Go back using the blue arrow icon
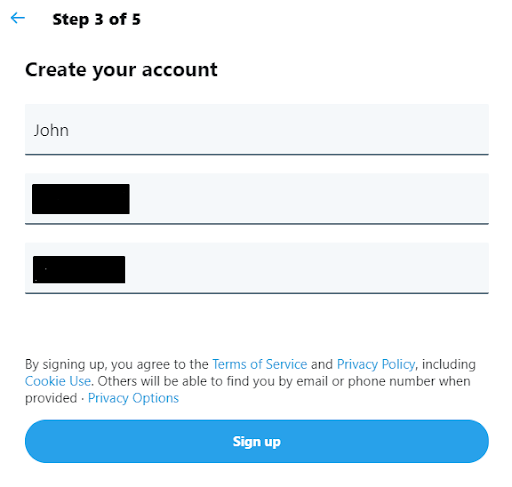The height and width of the screenshot is (487, 512). pos(18,18)
